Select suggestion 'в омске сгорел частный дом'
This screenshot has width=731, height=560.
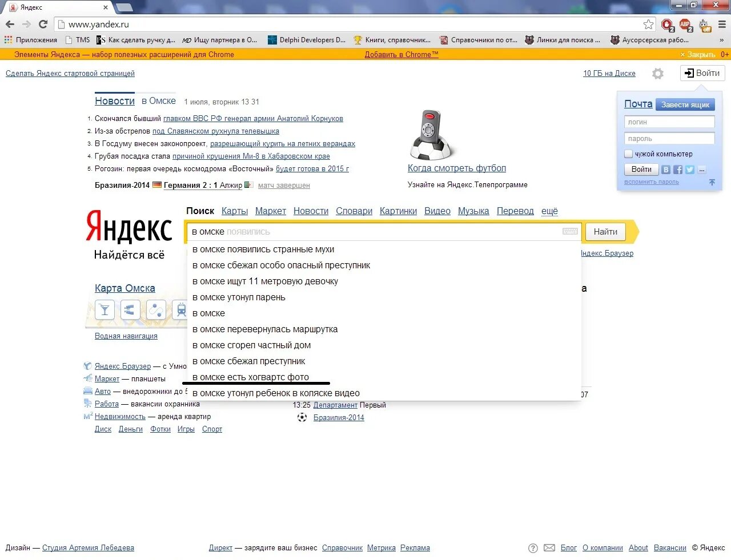pos(384,345)
